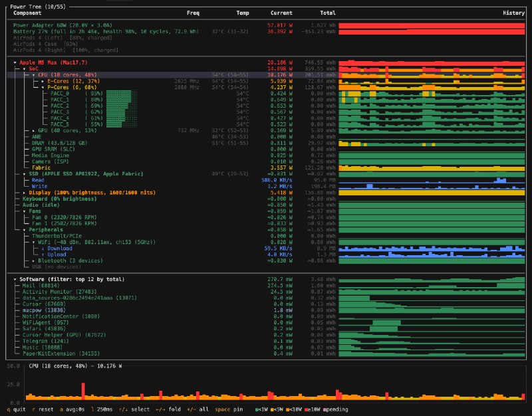
Task: Click the avg:0s footer option
Action: pyautogui.click(x=72, y=409)
